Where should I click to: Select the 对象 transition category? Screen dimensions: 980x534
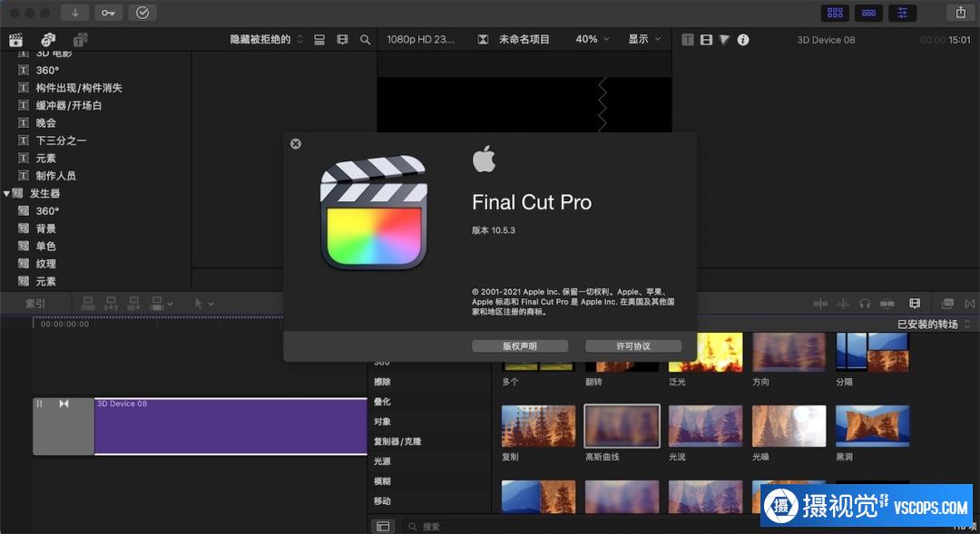pyautogui.click(x=382, y=422)
